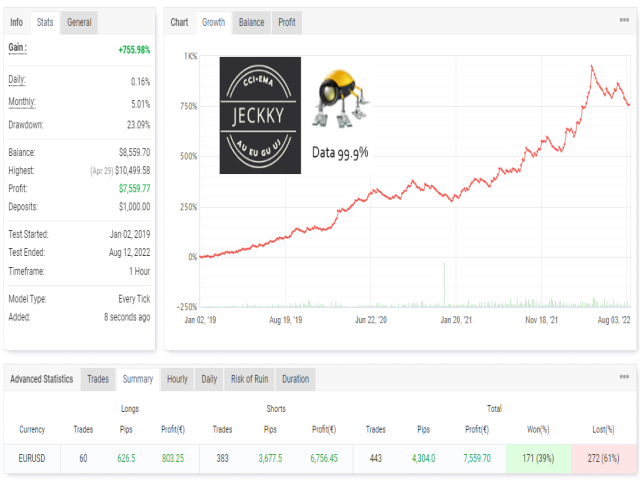The image size is (640, 480).
Task: Click the 750% y-axis label
Action: click(x=189, y=107)
